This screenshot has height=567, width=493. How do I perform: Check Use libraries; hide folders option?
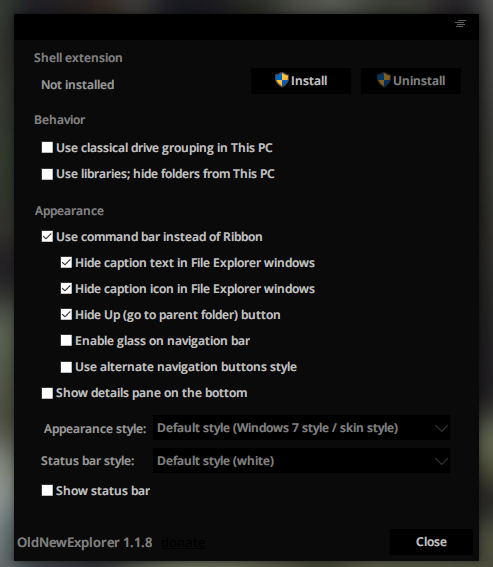tap(47, 174)
